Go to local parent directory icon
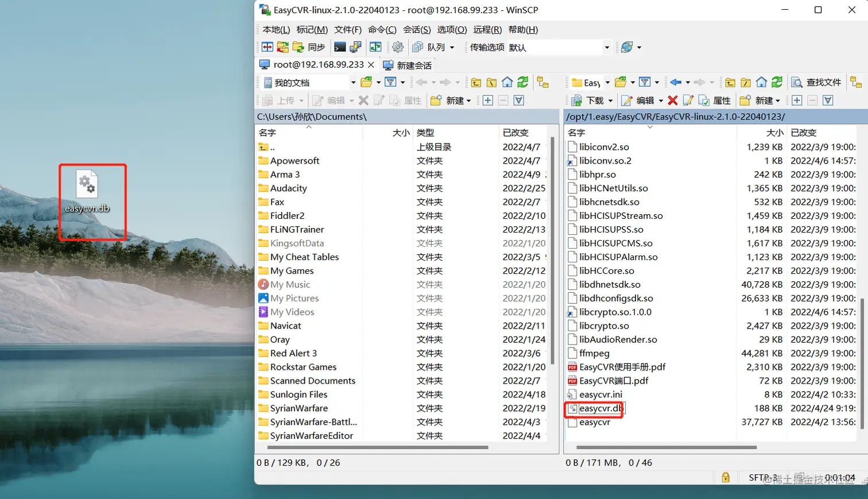868x499 pixels. 476,83
